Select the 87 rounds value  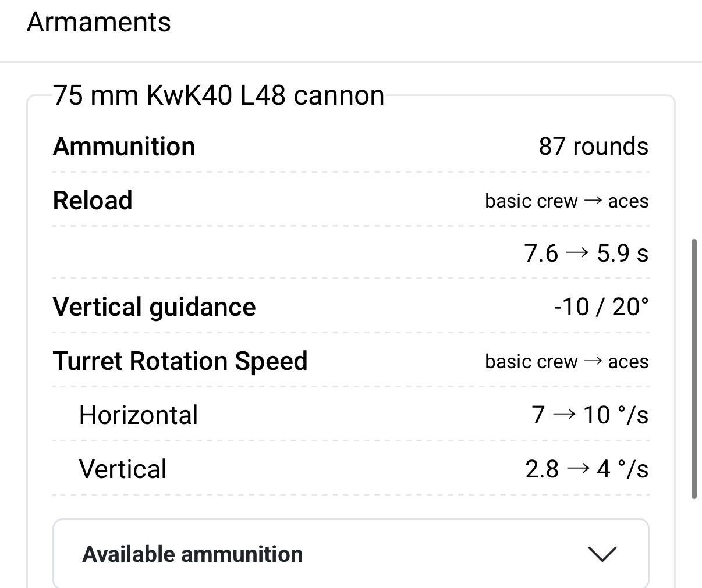593,147
